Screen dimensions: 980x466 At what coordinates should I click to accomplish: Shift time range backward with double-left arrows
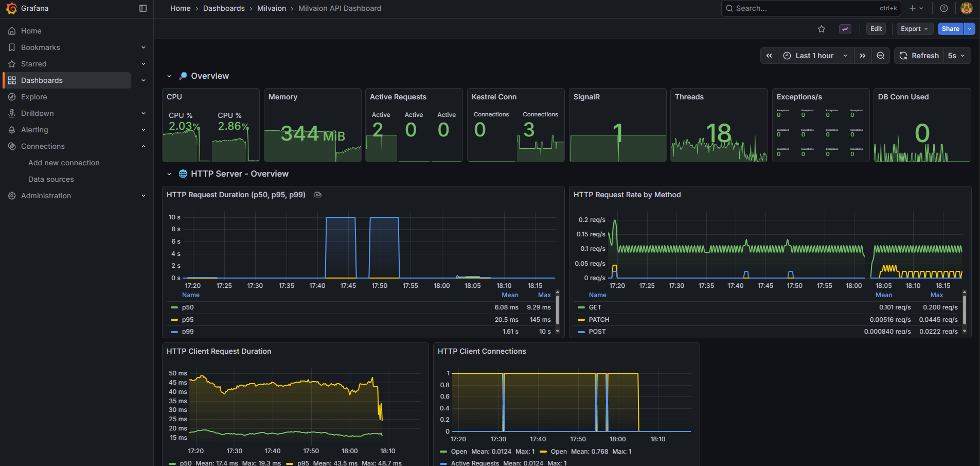(769, 56)
